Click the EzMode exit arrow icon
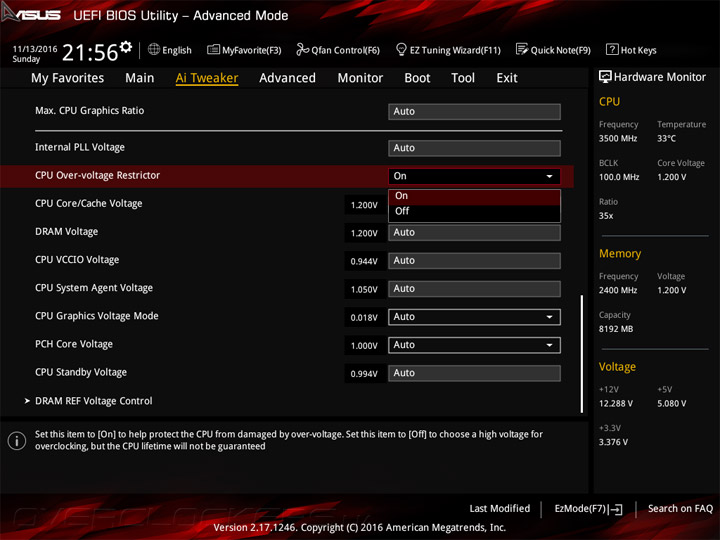This screenshot has width=720, height=540. [615, 509]
